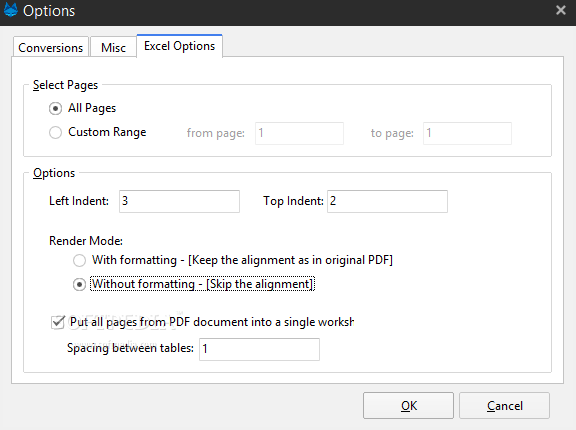Click the 'Top Indent:' label
Screen dimensions: 576x430
[293, 201]
